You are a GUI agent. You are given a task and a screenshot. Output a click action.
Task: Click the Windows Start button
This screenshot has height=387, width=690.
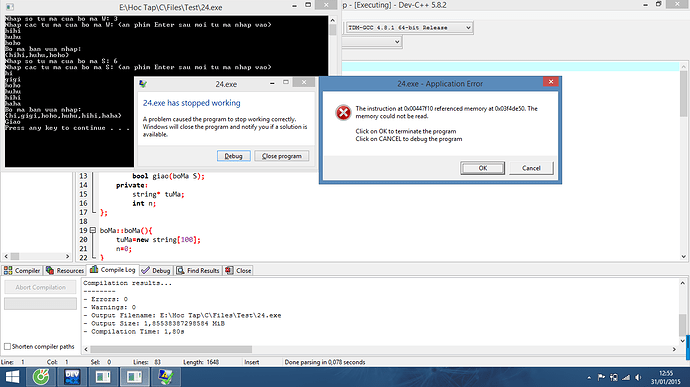12,377
